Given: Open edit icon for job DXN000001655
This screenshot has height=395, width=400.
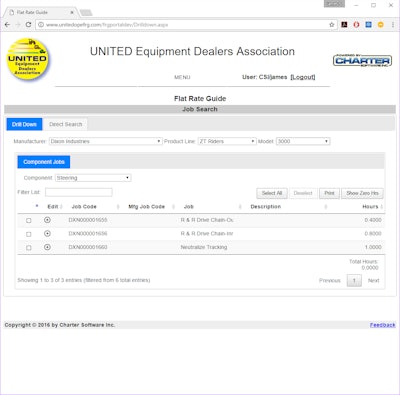Looking at the screenshot, I should (47, 220).
